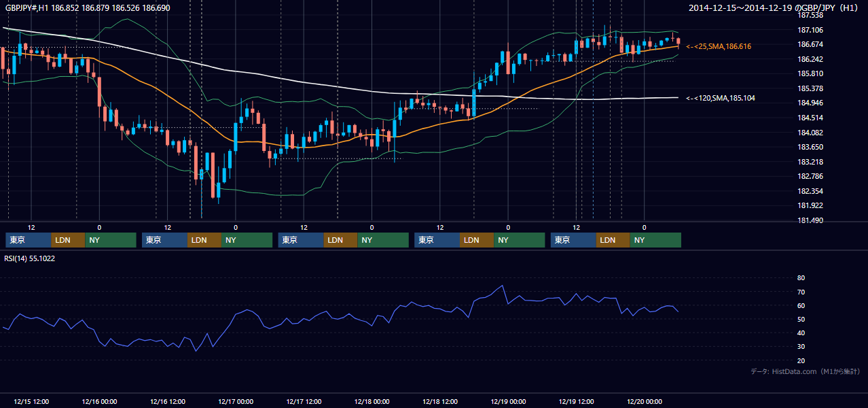
Task: Click the 186.242 price axis label
Action: 810,59
